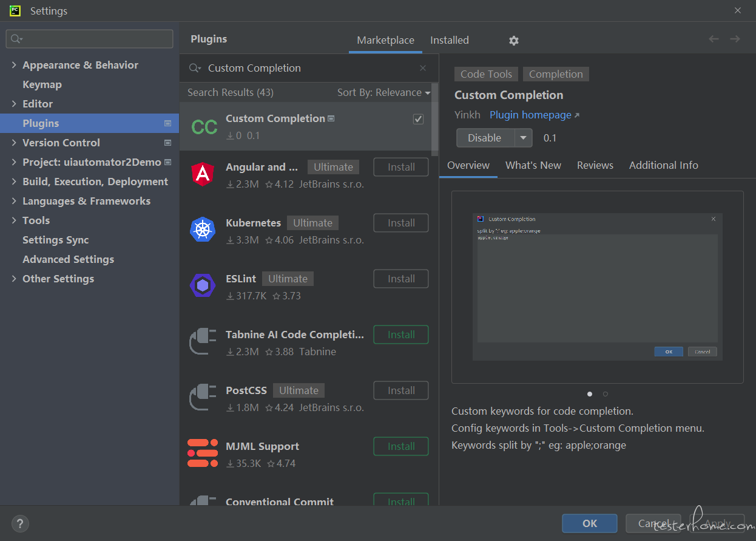Open plugins gear options icon

[x=514, y=41]
